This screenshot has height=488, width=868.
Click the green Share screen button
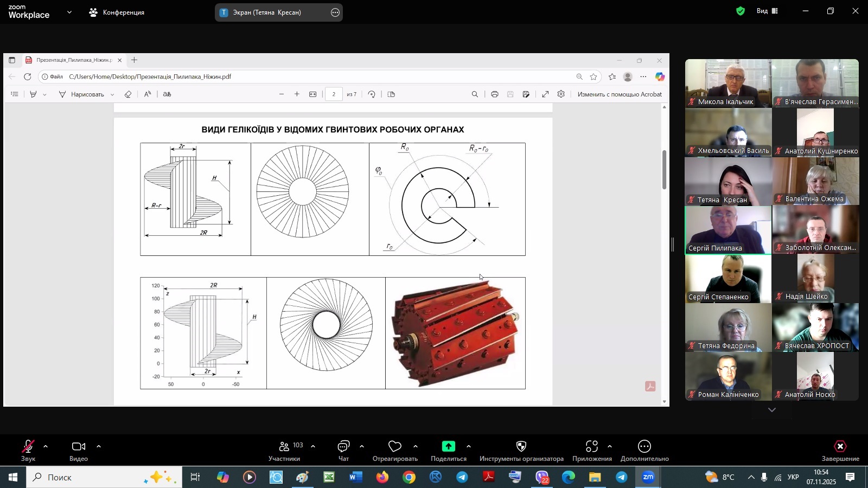tap(448, 446)
